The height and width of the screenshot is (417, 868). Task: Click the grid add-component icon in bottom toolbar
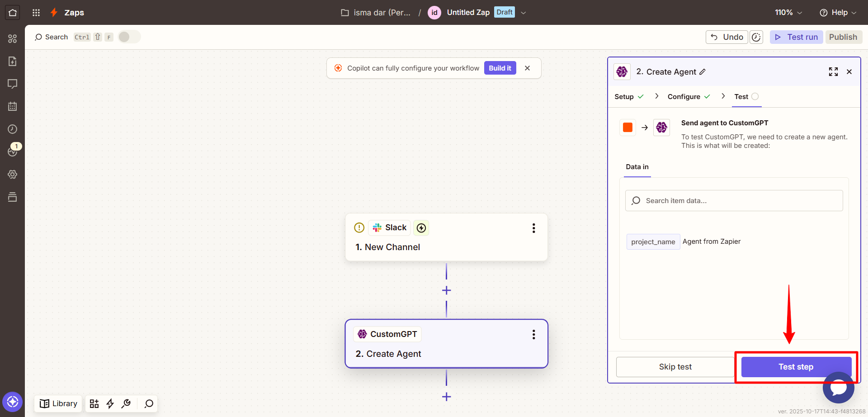(x=94, y=403)
